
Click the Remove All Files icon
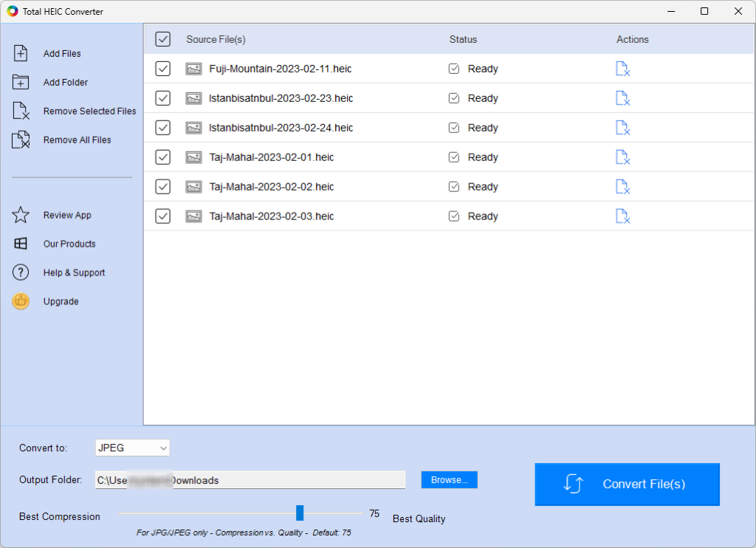coord(21,140)
